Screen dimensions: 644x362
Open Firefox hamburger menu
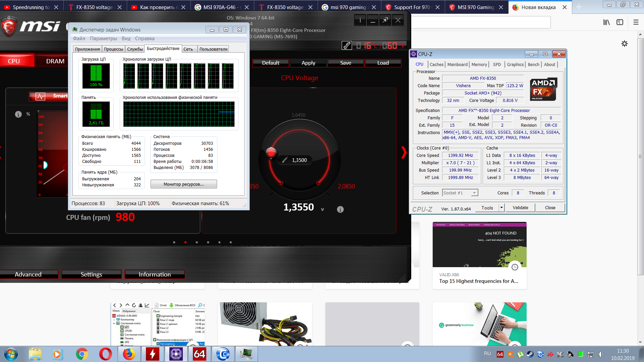point(636,22)
